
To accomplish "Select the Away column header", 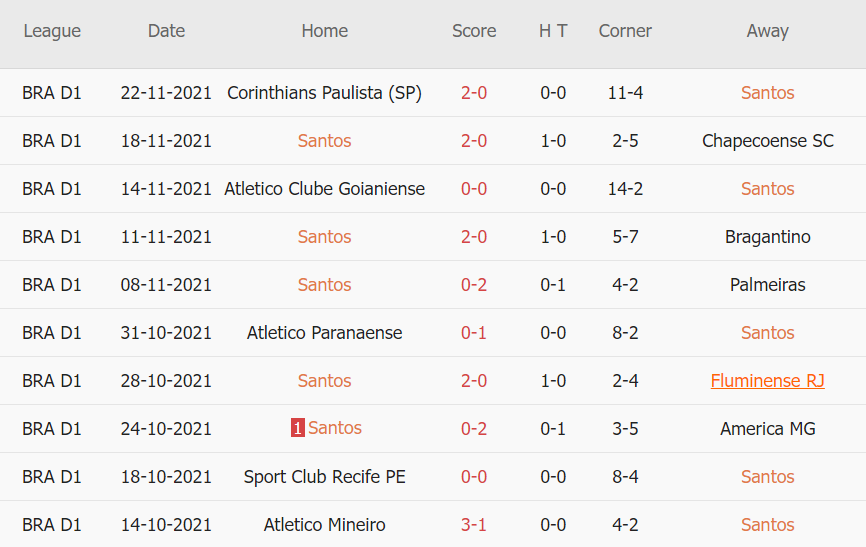I will point(767,31).
